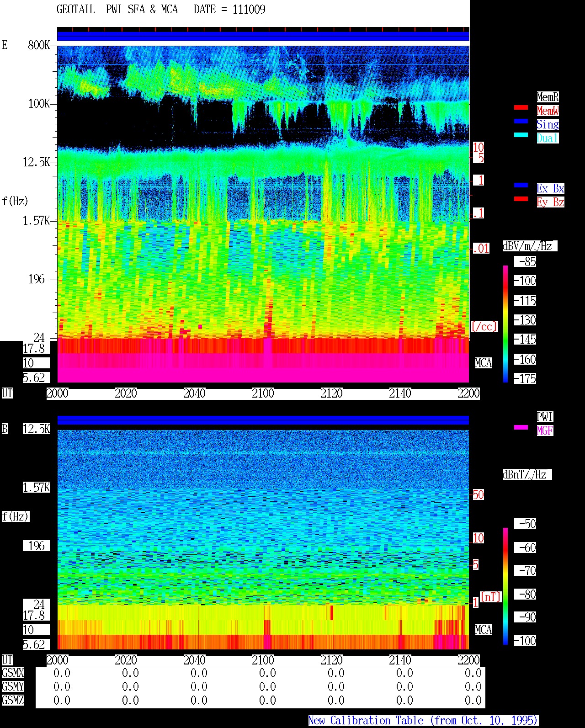Screen dimensions: 585x728
Task: Click the dBnT/√Hz color scale bar
Action: (505, 586)
